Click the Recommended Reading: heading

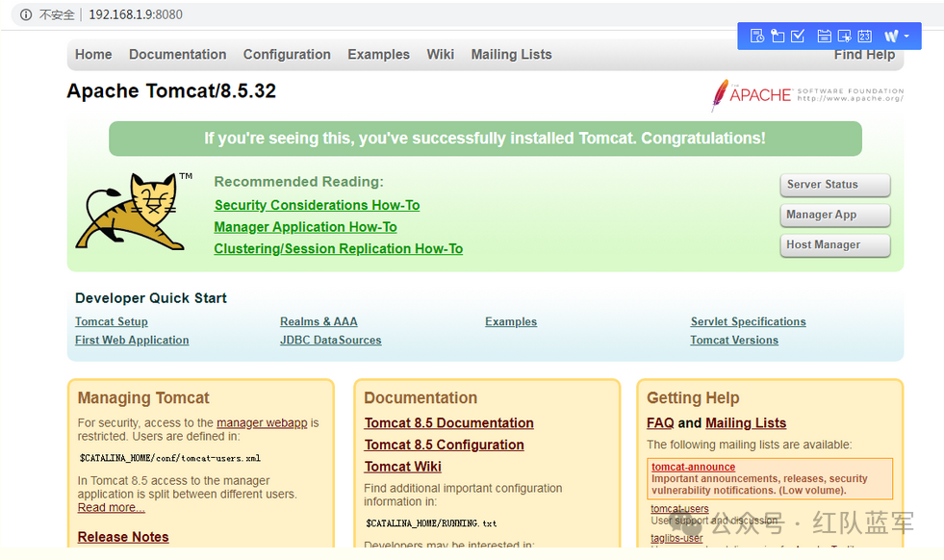[x=298, y=182]
